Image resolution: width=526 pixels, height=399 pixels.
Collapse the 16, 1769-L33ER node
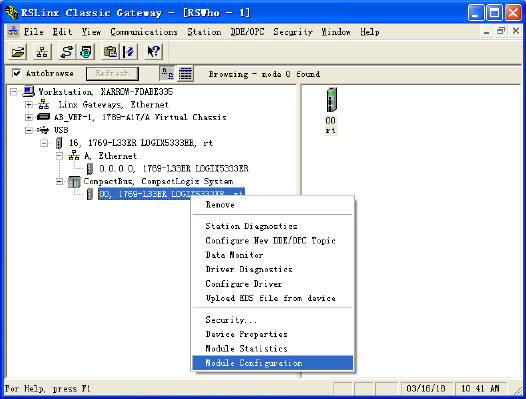tap(44, 143)
